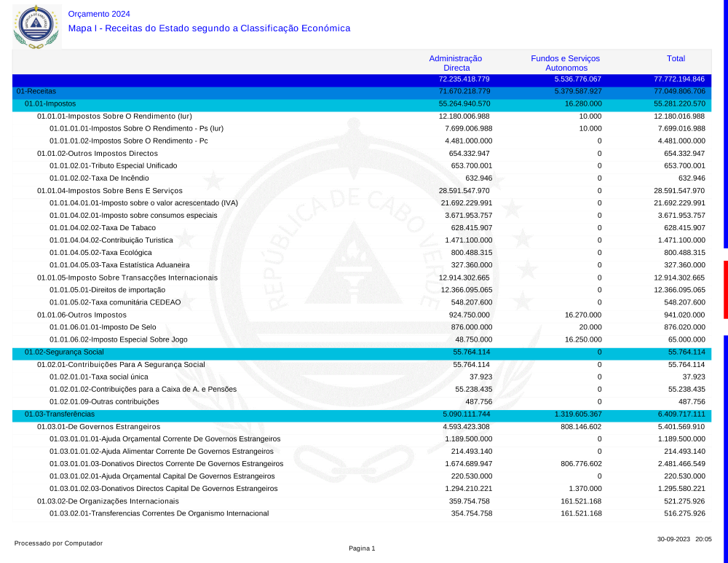Click grand total value 77.772.194.846

click(x=678, y=79)
